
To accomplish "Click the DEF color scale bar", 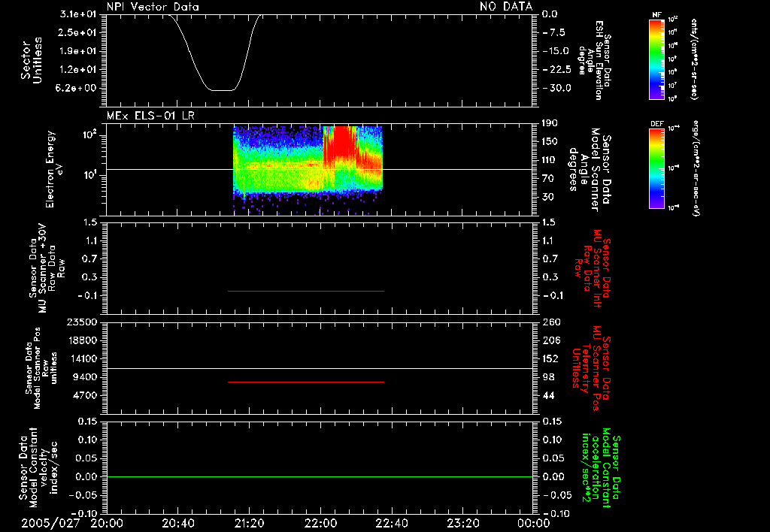I will coord(656,168).
